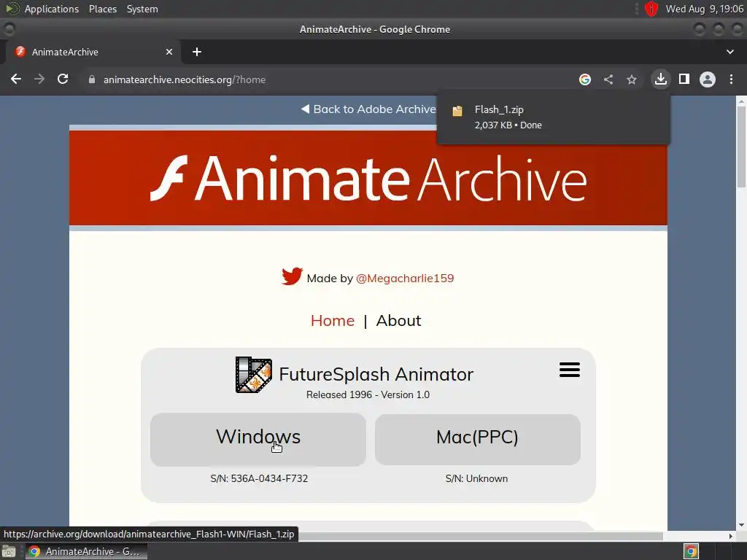This screenshot has height=560, width=747.
Task: Click the FutureSplash Animator film icon
Action: pyautogui.click(x=253, y=375)
